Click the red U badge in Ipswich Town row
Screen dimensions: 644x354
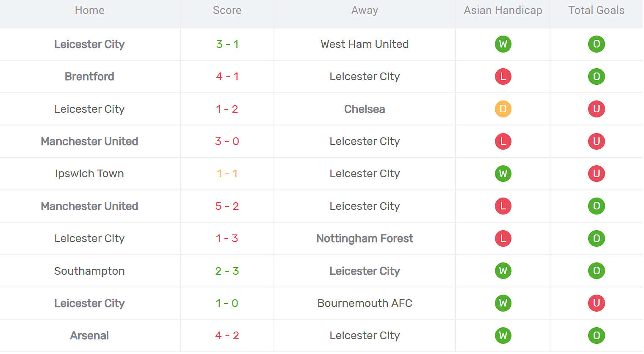pyautogui.click(x=596, y=174)
